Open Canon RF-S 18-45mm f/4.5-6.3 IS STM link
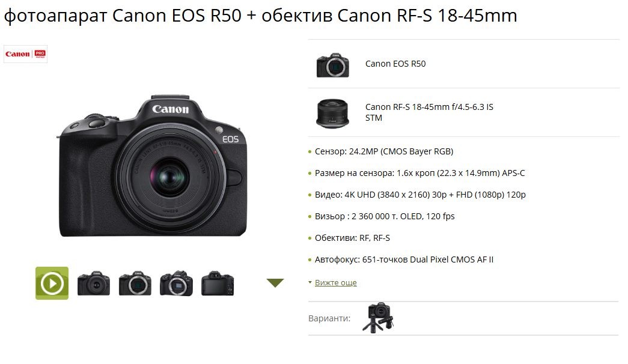Screen dimensions: 628x364 [x=429, y=112]
